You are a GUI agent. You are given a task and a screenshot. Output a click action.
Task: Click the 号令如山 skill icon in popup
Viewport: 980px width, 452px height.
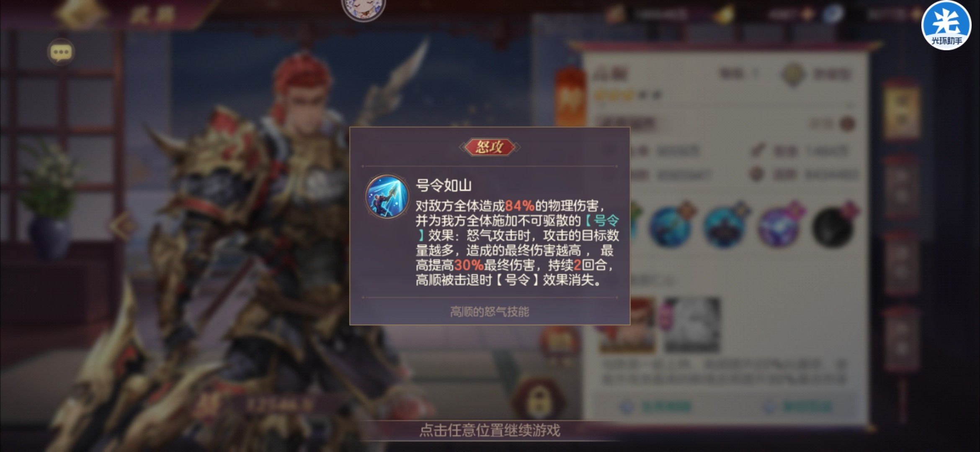tap(387, 197)
